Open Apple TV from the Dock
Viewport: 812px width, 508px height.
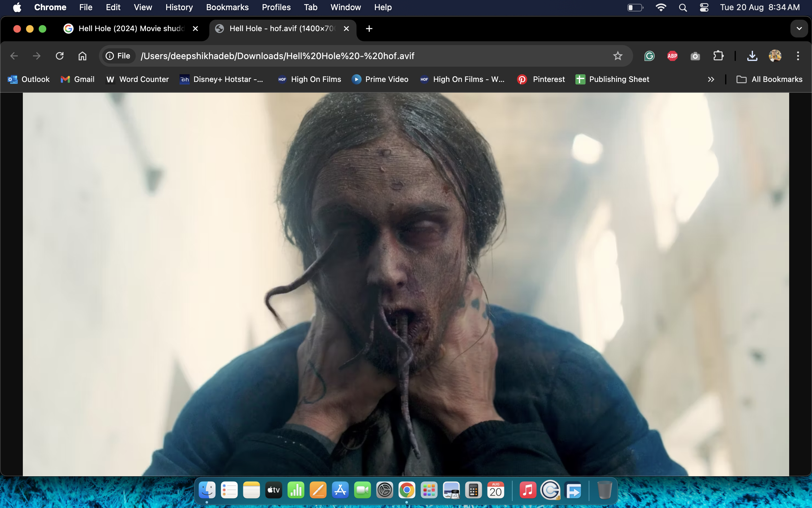click(273, 491)
